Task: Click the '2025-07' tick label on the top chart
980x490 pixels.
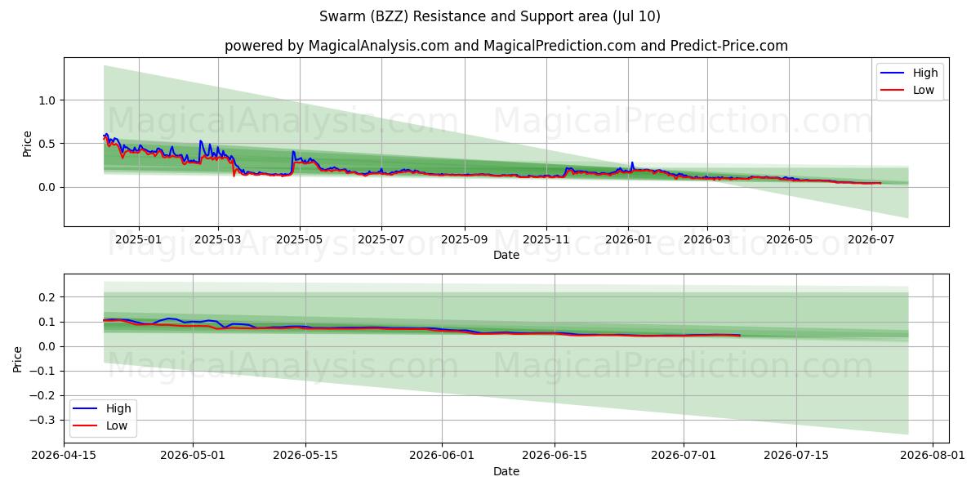Action: tap(381, 239)
